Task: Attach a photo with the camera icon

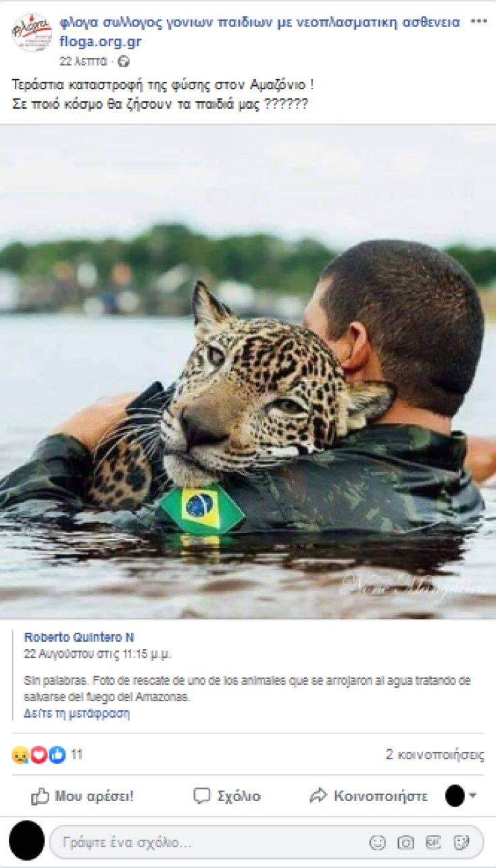Action: pyautogui.click(x=405, y=842)
